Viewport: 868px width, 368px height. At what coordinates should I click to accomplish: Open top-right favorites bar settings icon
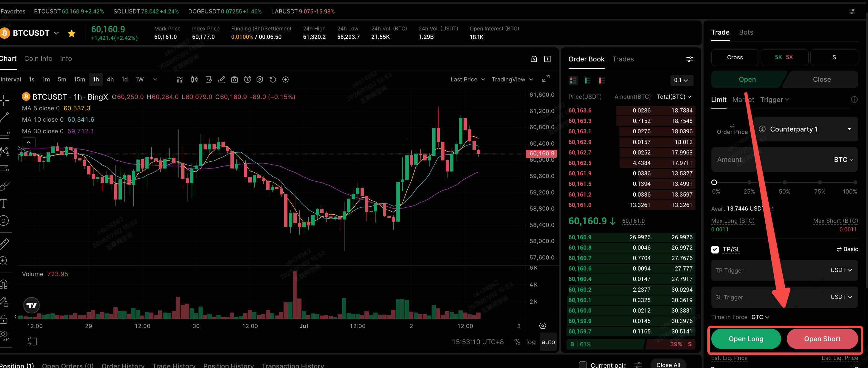tap(852, 11)
